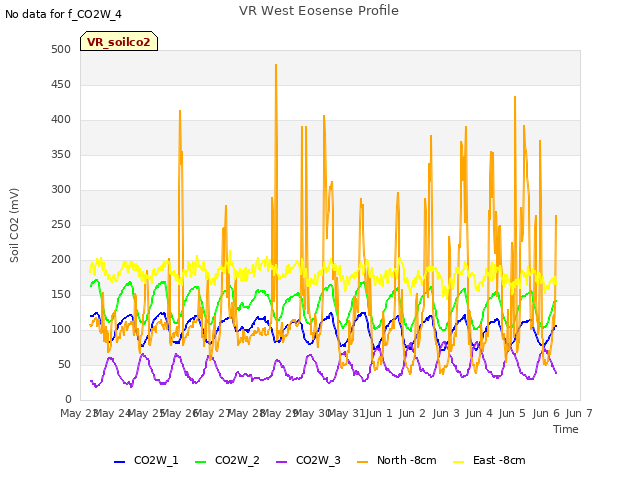Click the 450 y-axis tick label
Viewport: 640px width, 480px height.
61,84
